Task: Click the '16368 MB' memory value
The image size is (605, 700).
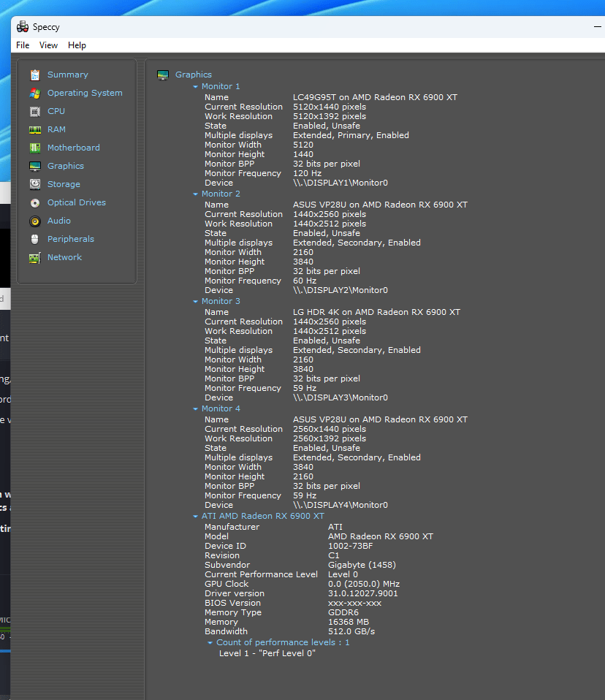Action: (349, 622)
